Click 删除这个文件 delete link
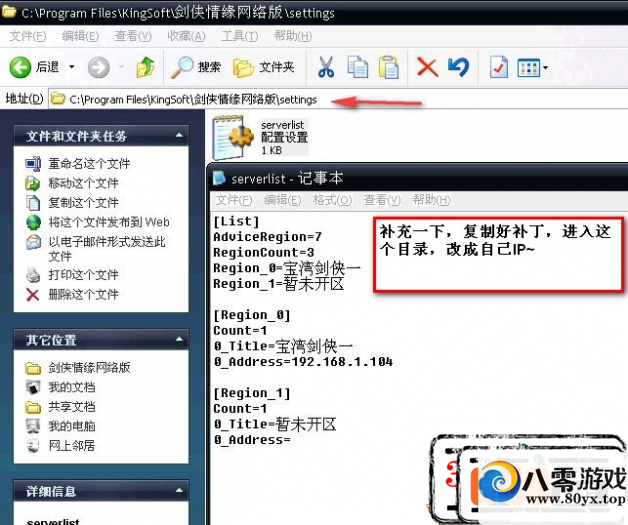 83,294
